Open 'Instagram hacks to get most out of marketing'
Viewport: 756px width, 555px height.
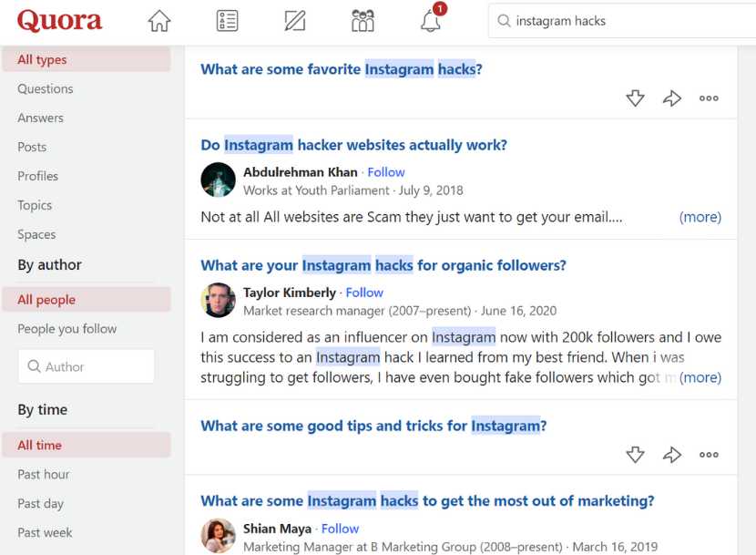(x=427, y=501)
